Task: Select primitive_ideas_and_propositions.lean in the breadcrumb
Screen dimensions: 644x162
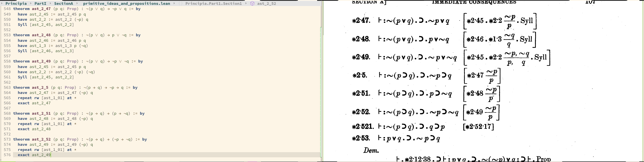Action: click(126, 4)
